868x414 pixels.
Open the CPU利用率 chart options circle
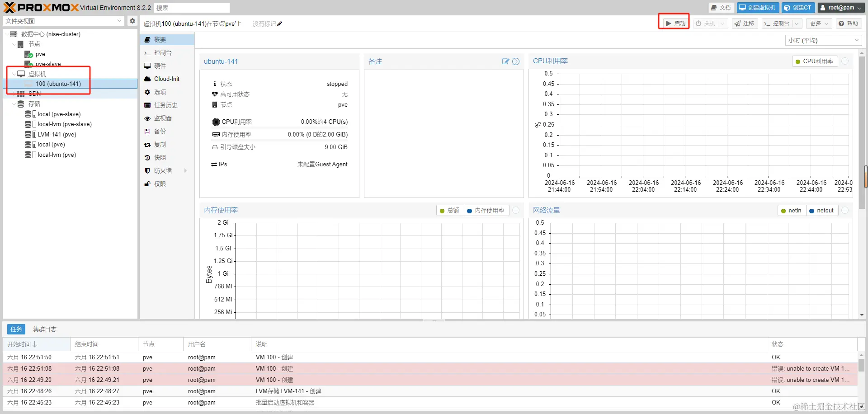(845, 61)
